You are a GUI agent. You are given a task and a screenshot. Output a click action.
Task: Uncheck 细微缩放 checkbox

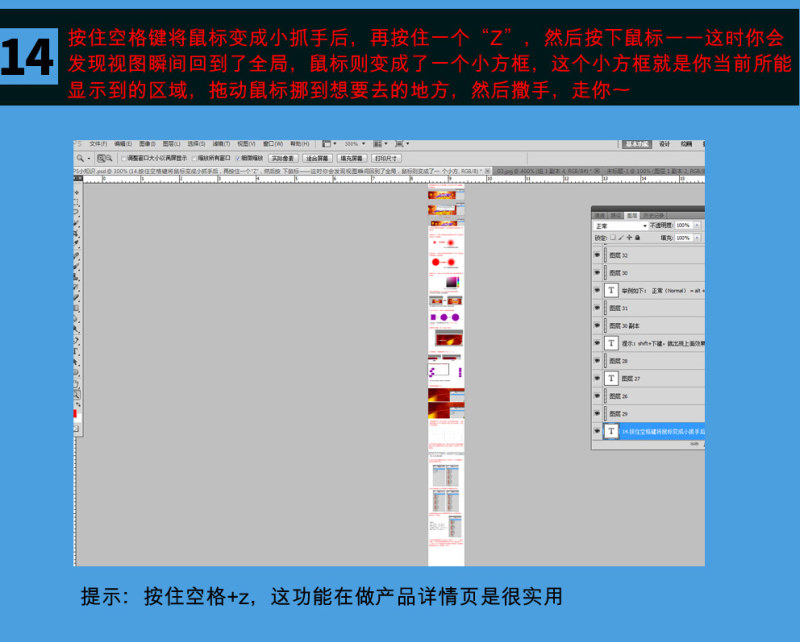pos(238,159)
